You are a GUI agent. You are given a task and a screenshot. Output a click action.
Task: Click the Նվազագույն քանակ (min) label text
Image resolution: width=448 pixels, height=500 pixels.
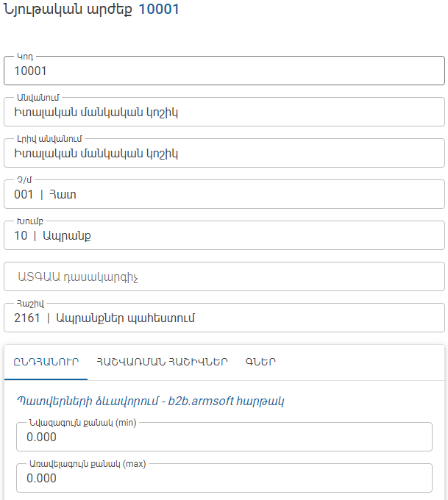pos(82,423)
